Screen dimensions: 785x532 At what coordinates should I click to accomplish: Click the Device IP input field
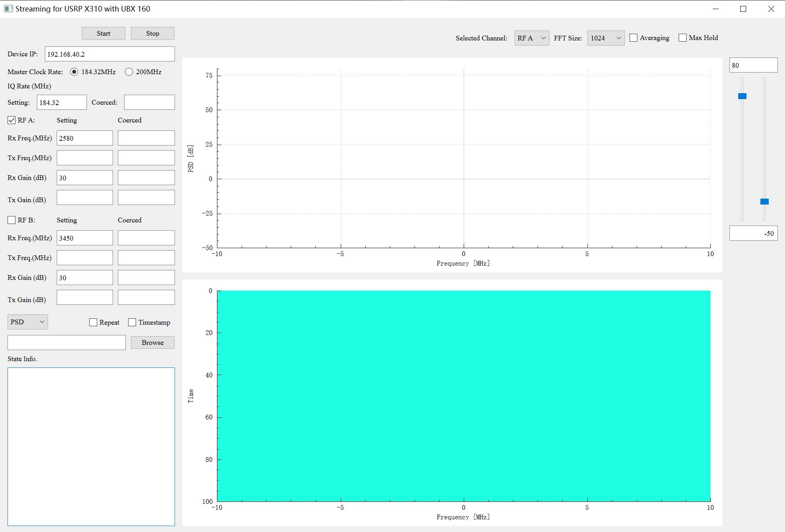coord(109,54)
